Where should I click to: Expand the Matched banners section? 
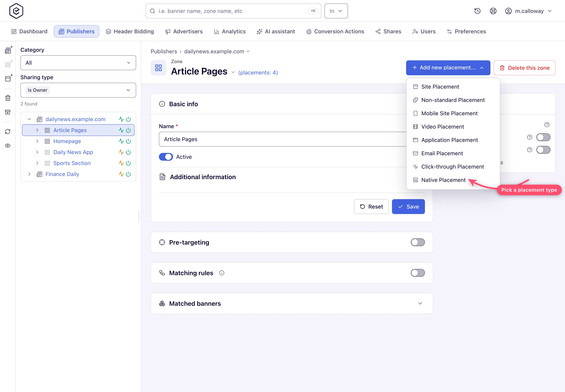[420, 304]
